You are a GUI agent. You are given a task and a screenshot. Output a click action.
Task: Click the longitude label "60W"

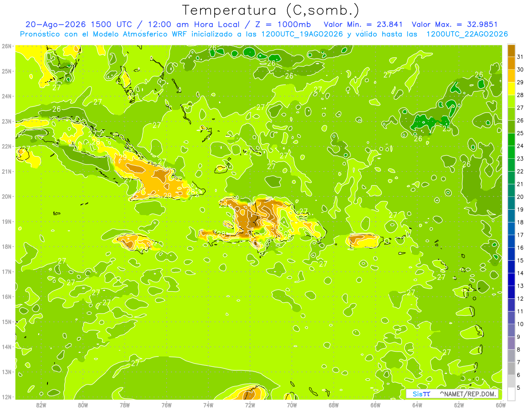click(501, 405)
